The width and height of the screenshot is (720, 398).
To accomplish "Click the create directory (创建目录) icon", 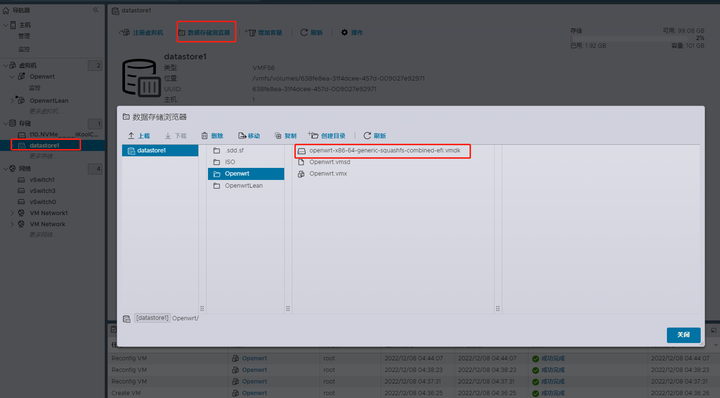I will pyautogui.click(x=313, y=135).
